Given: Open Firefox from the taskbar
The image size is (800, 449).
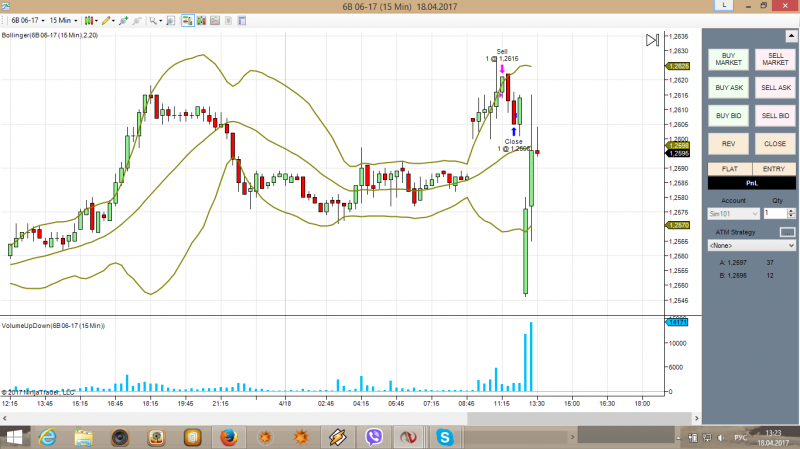Looking at the screenshot, I should pyautogui.click(x=229, y=437).
